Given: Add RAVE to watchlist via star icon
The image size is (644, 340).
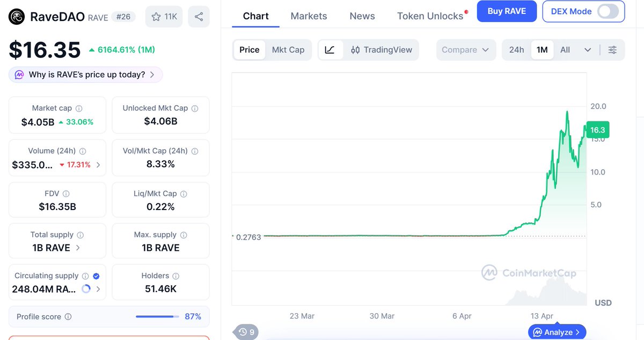Looking at the screenshot, I should pyautogui.click(x=156, y=17).
